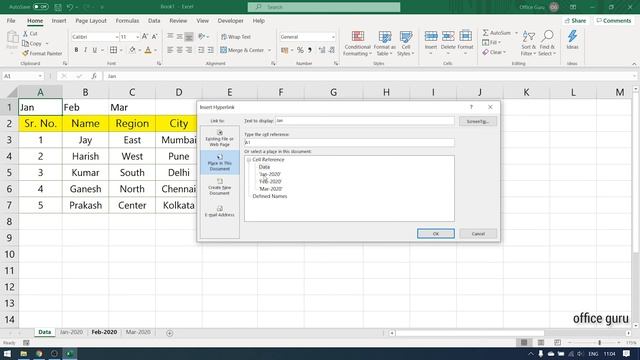Screen dimensions: 640x360
Task: Select 'Mar-2020' in the document tree
Action: click(271, 189)
